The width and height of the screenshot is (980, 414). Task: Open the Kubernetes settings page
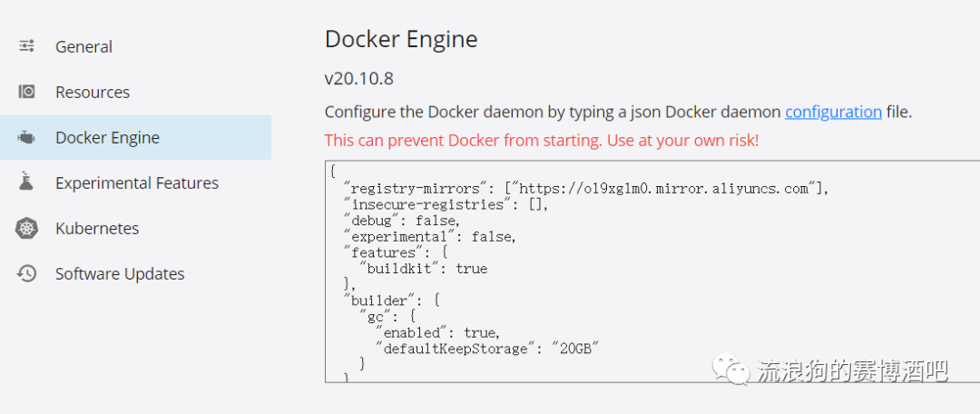tap(96, 228)
